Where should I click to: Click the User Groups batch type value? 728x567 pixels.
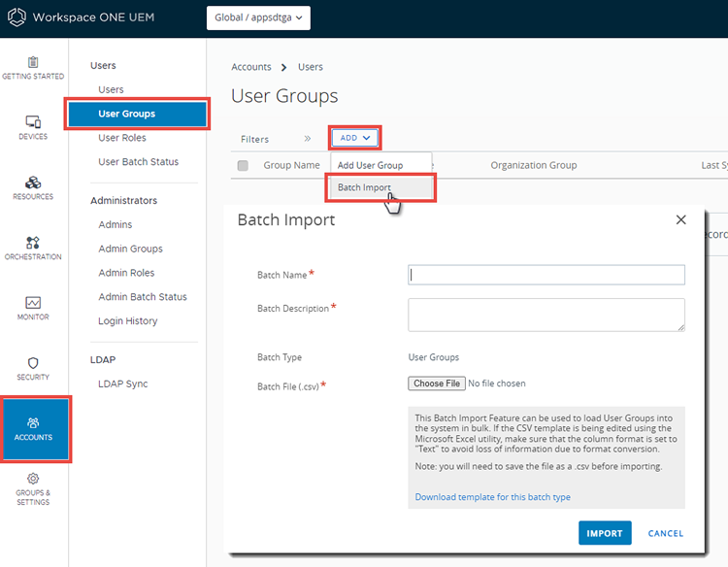point(433,357)
